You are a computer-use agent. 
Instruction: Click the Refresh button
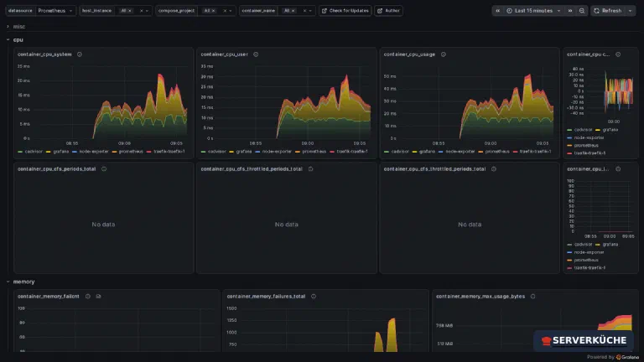(x=608, y=11)
